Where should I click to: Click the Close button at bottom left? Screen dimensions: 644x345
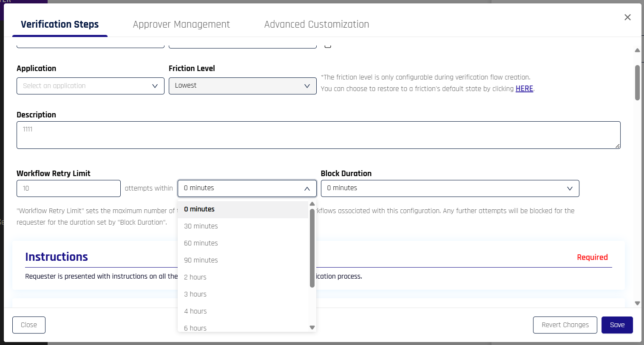pyautogui.click(x=29, y=325)
